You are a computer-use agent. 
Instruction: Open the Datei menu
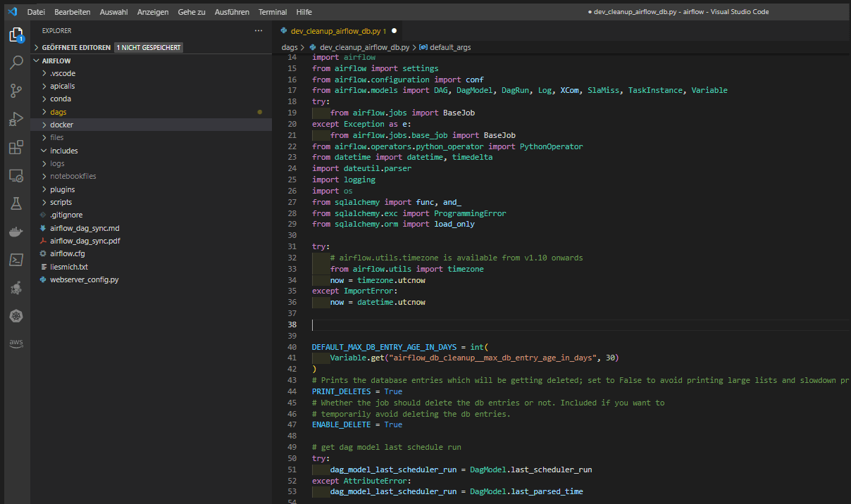tap(36, 12)
